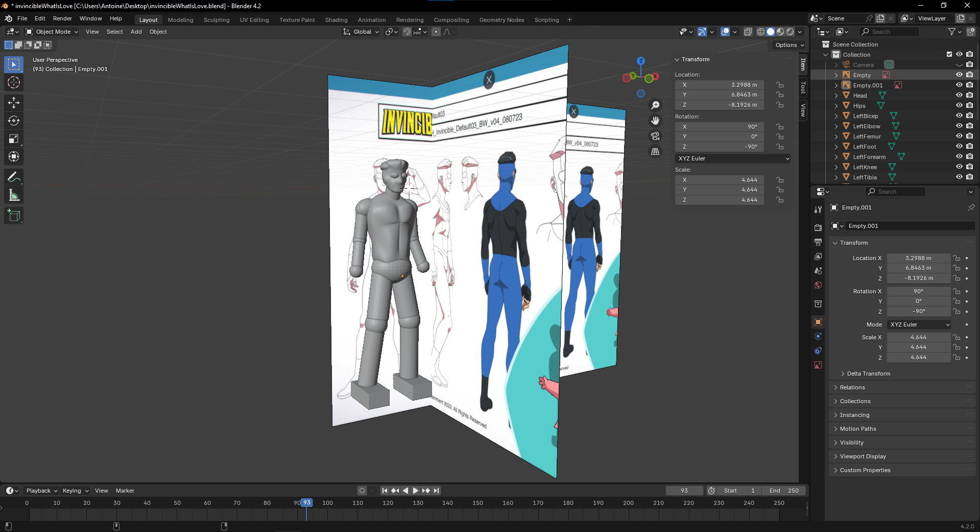Switch to wireframe viewport shading
This screenshot has width=980, height=532.
761,32
